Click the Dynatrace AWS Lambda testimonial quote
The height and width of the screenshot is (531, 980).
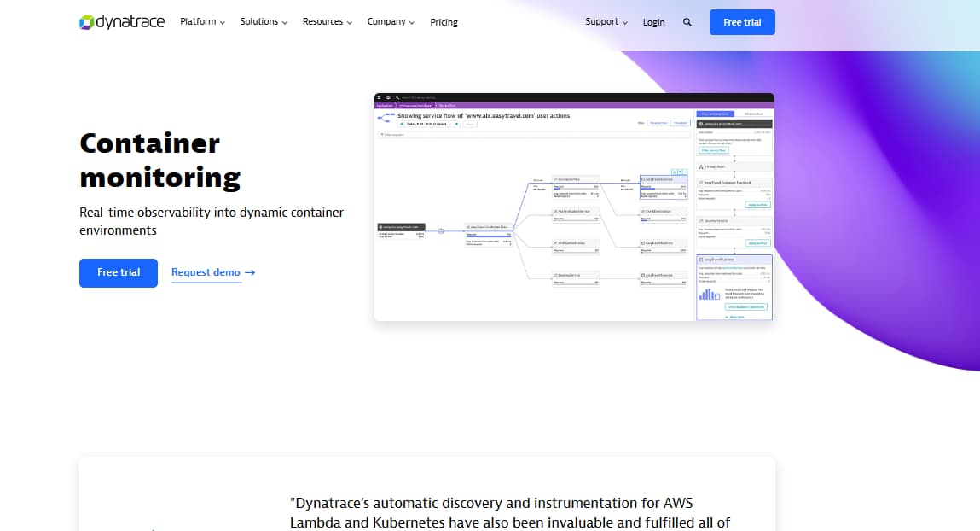tap(510, 513)
